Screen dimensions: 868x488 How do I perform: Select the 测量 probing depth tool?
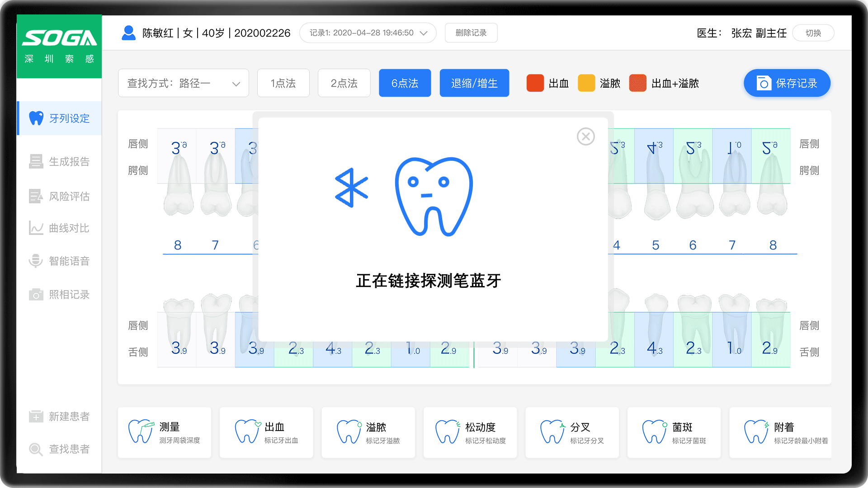click(164, 432)
